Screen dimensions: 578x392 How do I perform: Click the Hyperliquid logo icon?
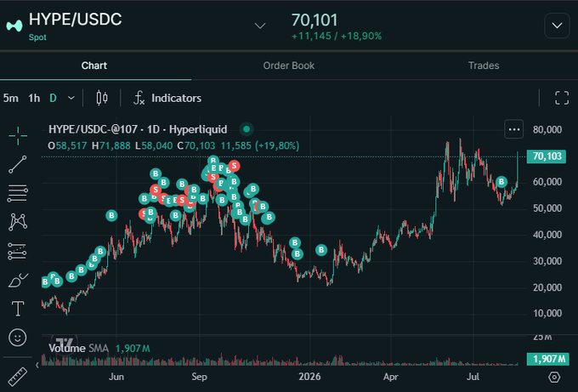14,26
